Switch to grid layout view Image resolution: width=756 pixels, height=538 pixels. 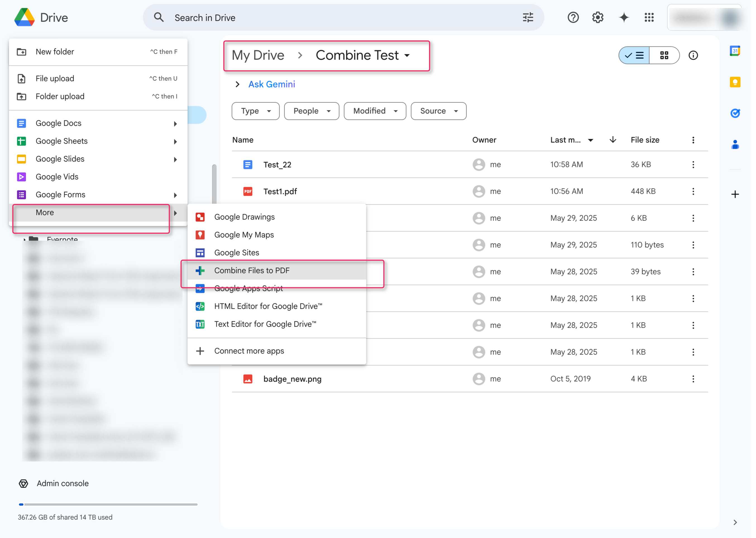point(664,55)
